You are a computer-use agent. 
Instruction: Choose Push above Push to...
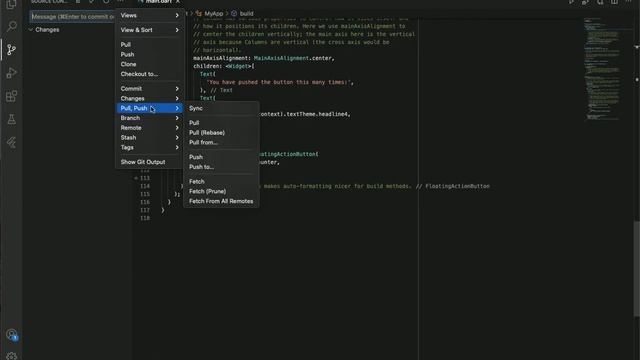221,157
